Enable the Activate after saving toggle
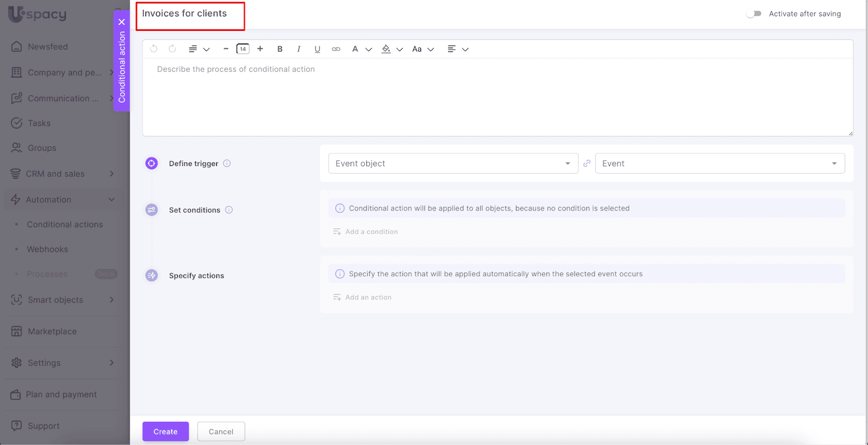This screenshot has height=445, width=868. coord(754,14)
